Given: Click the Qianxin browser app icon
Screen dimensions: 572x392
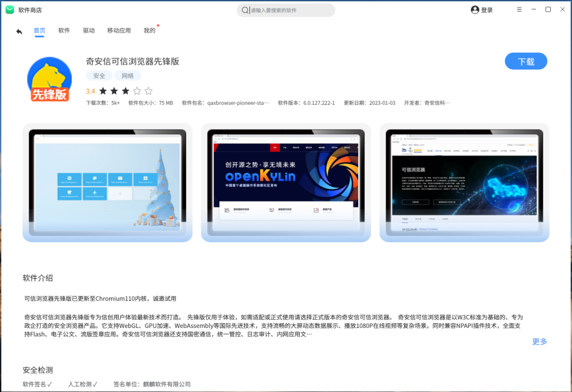Looking at the screenshot, I should coord(49,79).
